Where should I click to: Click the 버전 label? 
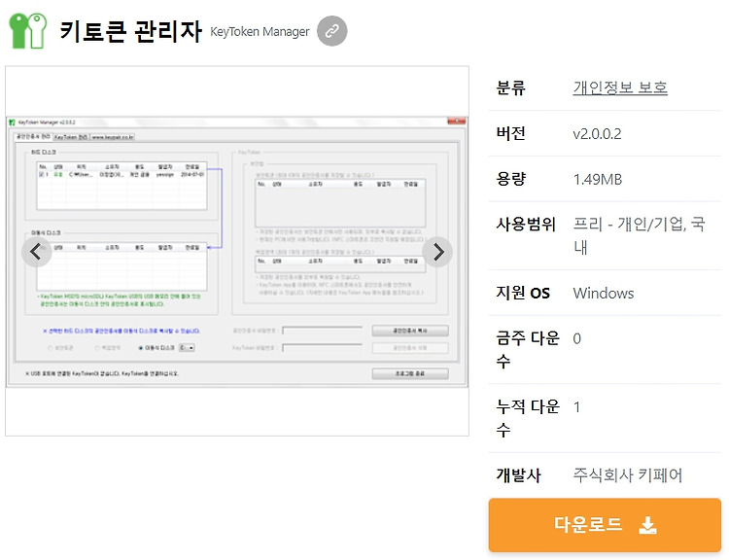coord(510,133)
